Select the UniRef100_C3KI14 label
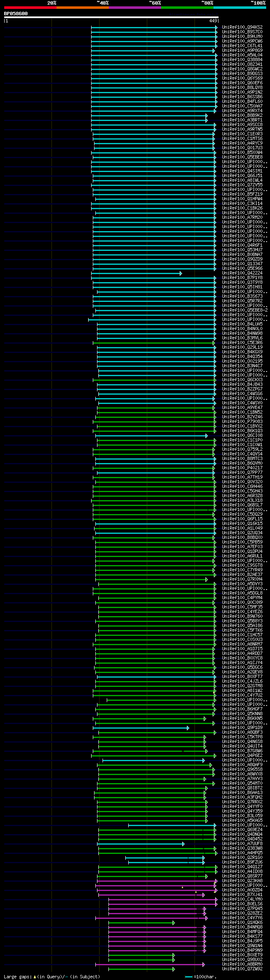The height and width of the screenshot is (980, 270). coord(242,203)
